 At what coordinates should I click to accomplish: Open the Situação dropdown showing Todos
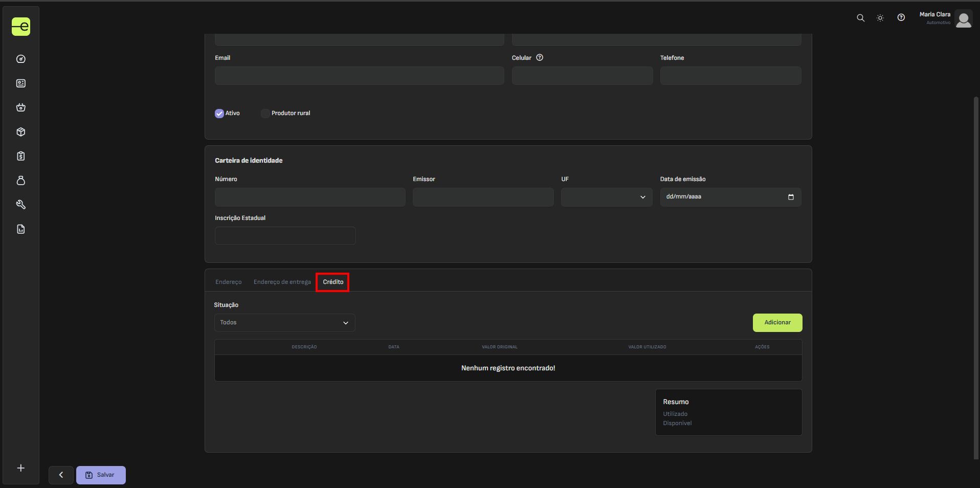284,323
